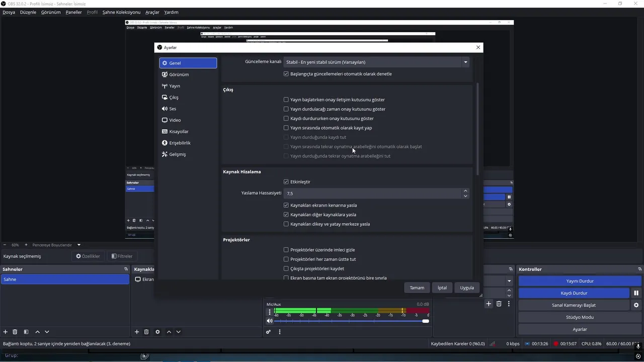Open Mic/Aux options three-dot icon

point(270,312)
